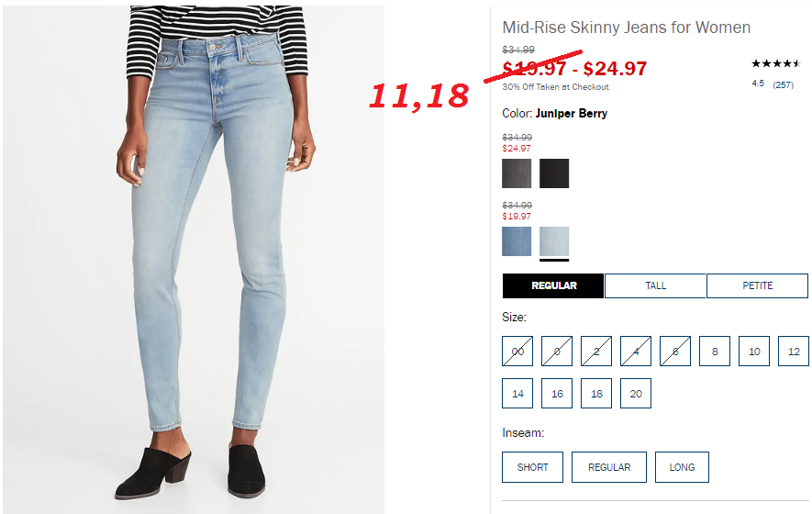The image size is (812, 514).
Task: Choose size 10
Action: (754, 352)
